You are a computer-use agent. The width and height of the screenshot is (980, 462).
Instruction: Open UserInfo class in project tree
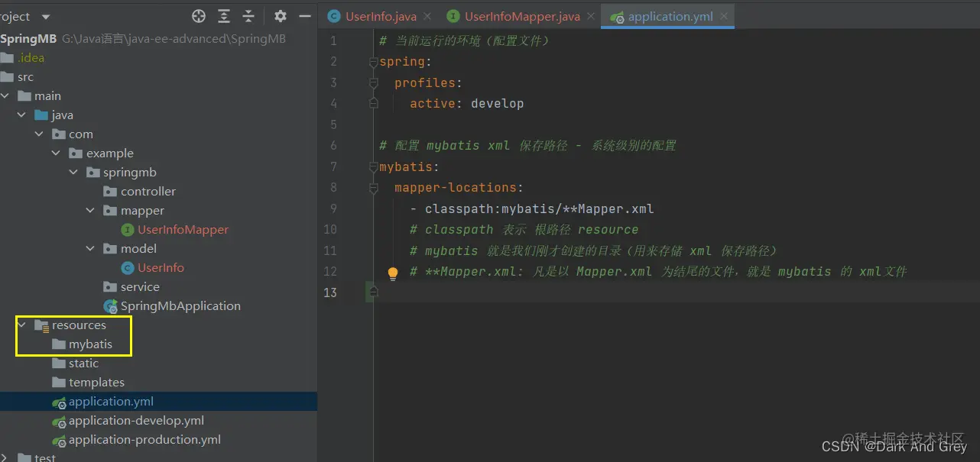click(161, 268)
